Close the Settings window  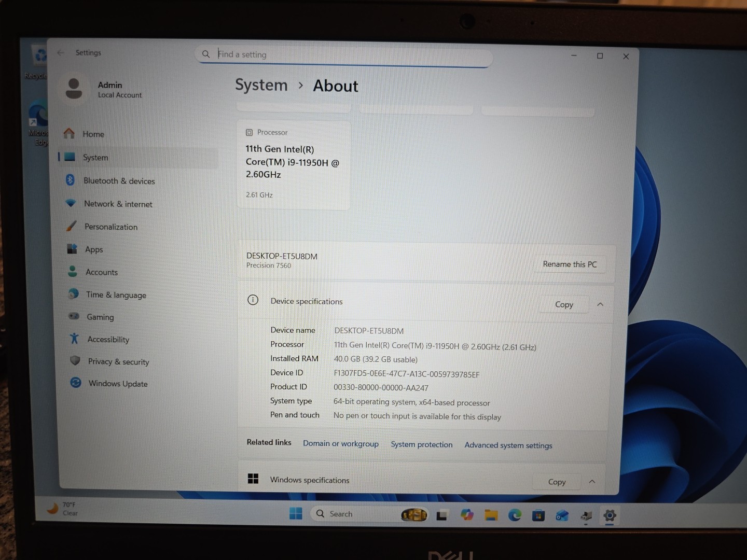626,57
